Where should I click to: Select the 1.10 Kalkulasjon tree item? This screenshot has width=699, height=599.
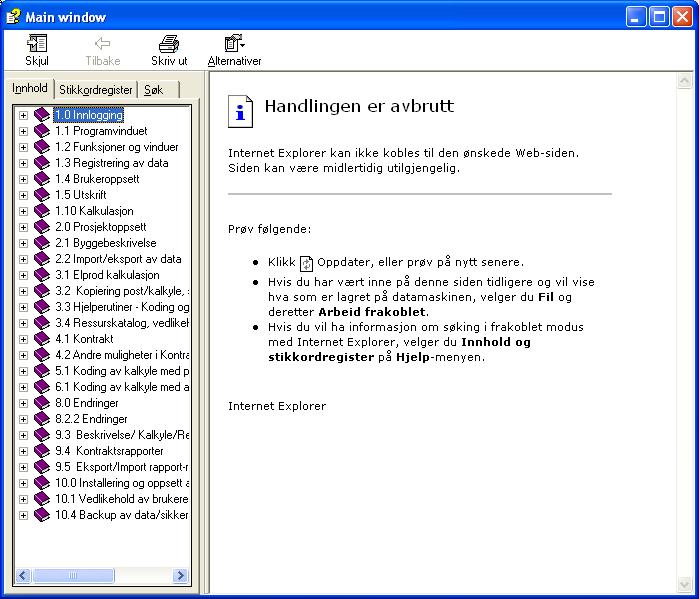point(94,211)
